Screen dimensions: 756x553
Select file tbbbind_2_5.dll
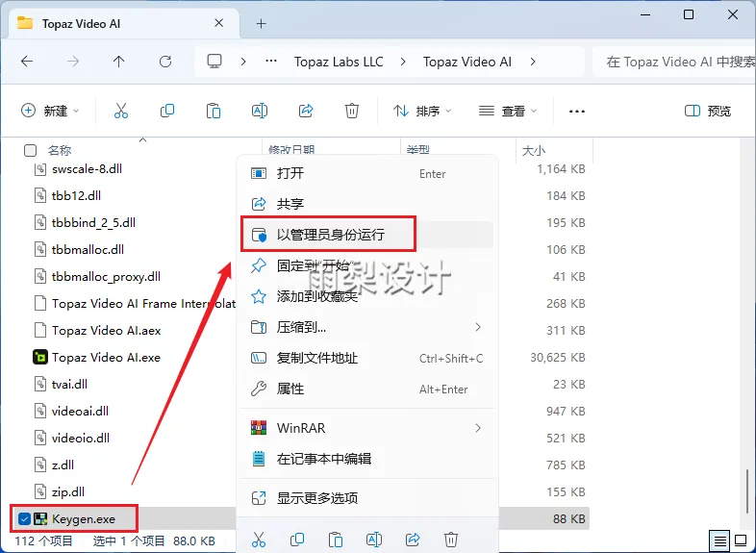click(93, 223)
